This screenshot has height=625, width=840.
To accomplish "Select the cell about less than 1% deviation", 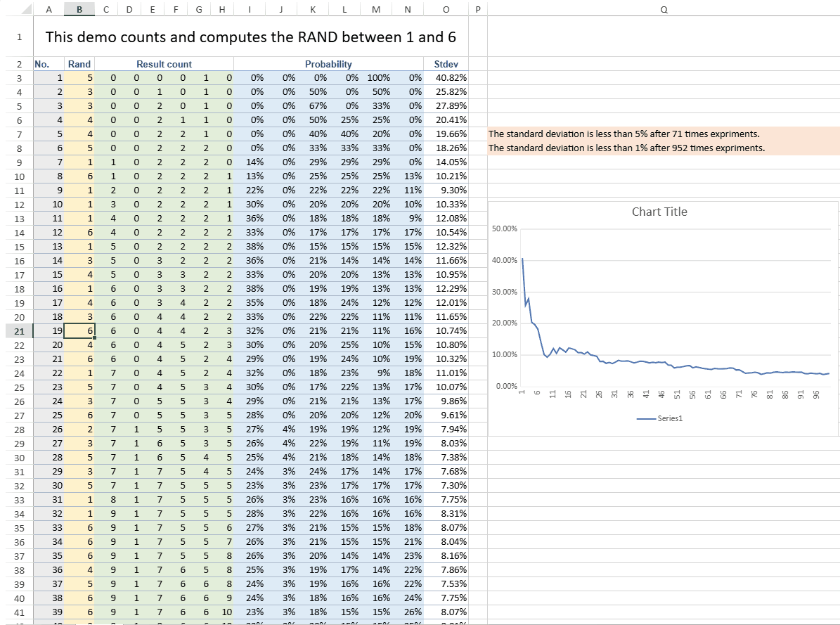I will click(x=626, y=148).
